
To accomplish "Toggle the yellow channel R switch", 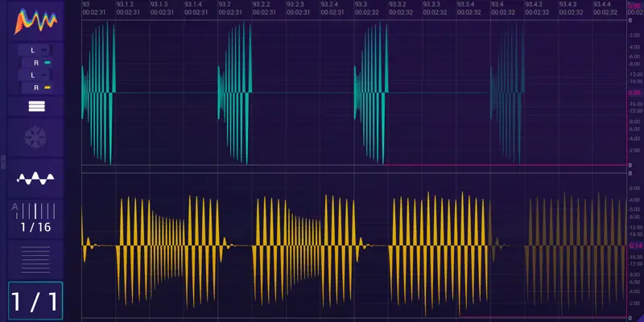I will (35, 86).
